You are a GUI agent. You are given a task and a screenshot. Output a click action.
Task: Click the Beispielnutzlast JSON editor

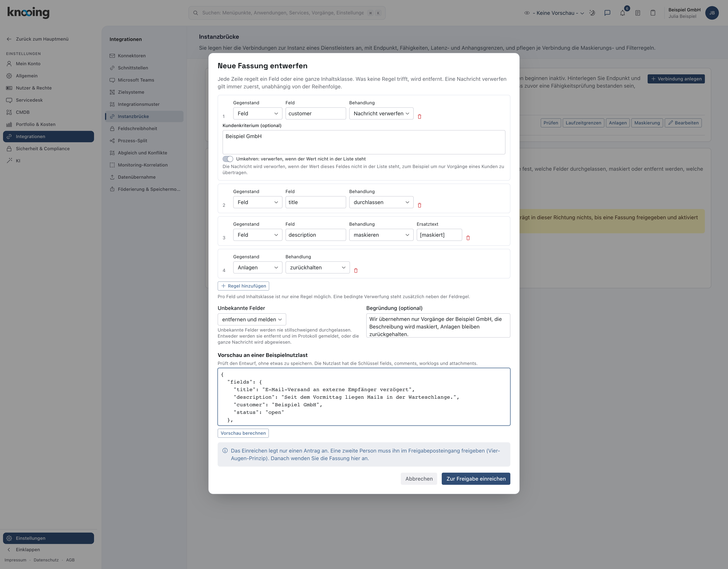364,397
